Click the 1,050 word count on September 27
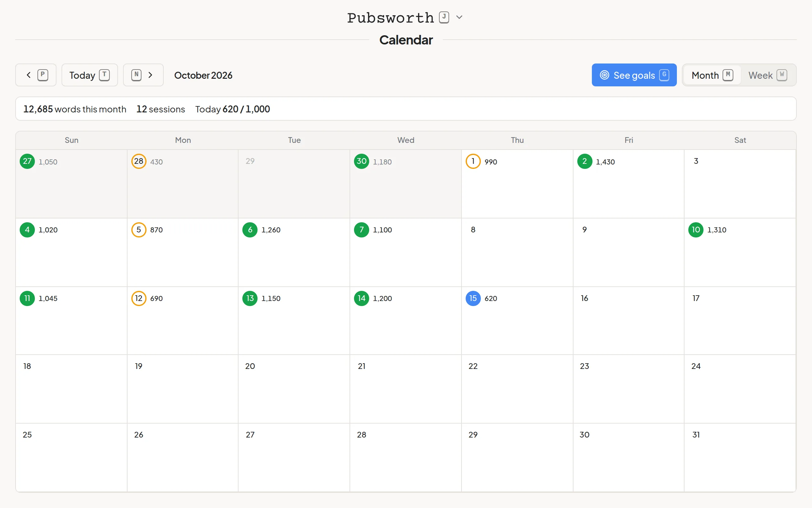Screen dimensions: 812x508 [48, 162]
